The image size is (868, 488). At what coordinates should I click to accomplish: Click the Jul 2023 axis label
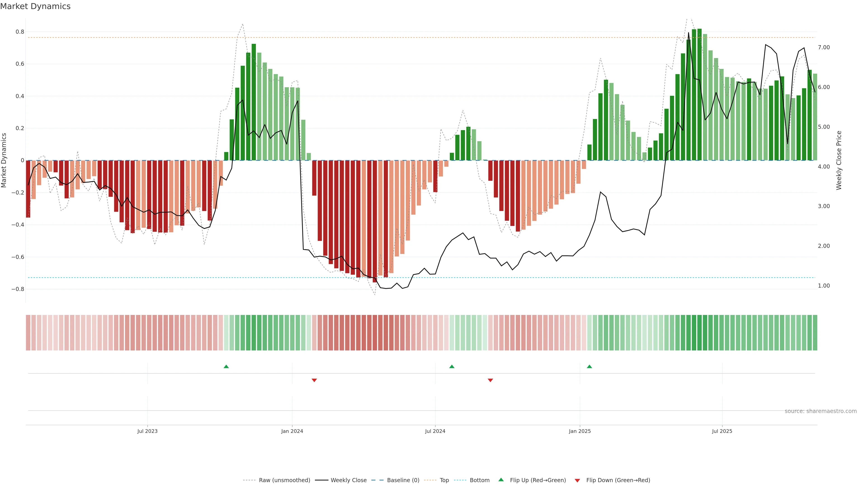[x=147, y=431]
